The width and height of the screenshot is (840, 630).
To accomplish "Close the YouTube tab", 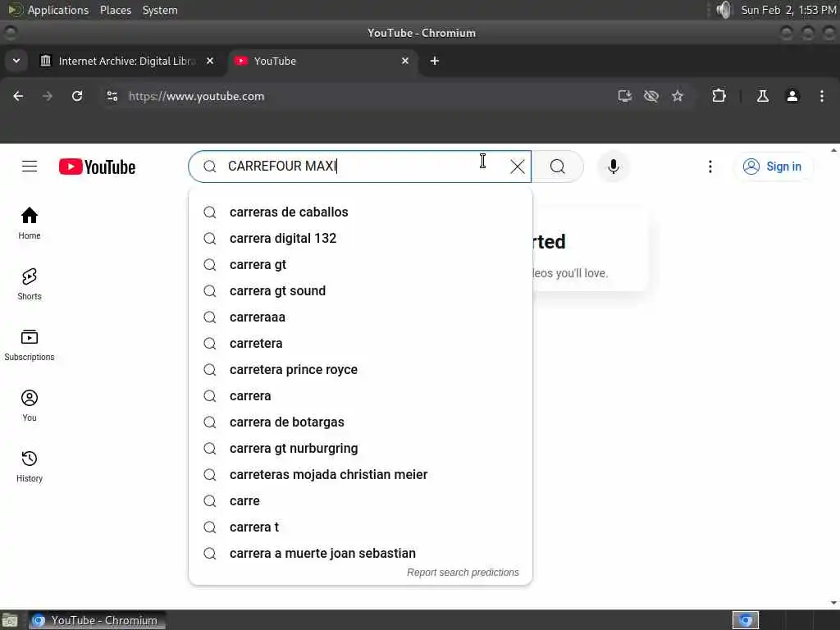I will point(405,61).
